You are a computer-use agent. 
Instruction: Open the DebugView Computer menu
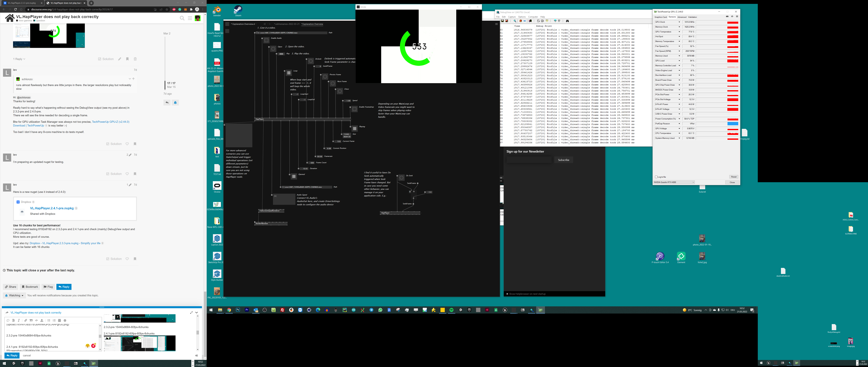click(533, 17)
